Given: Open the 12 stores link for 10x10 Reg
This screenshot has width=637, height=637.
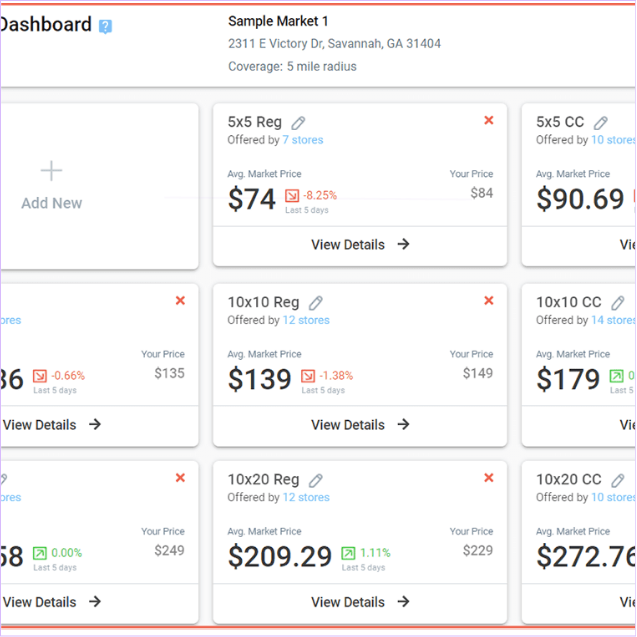Looking at the screenshot, I should pyautogui.click(x=305, y=320).
